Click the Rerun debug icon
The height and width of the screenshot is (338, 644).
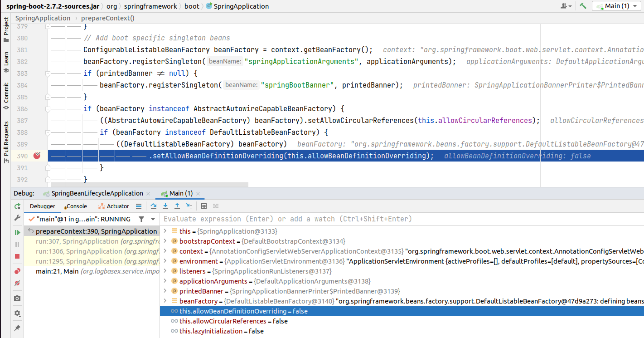17,206
